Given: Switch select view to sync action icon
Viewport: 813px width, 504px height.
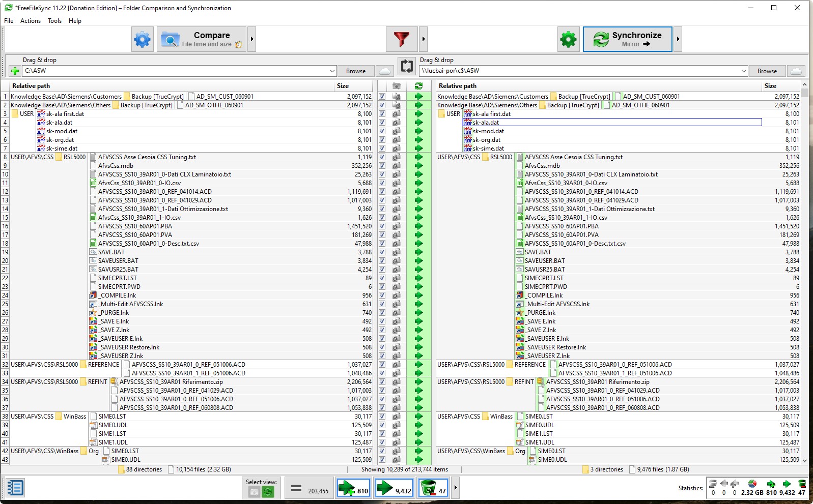Looking at the screenshot, I should coord(268,492).
